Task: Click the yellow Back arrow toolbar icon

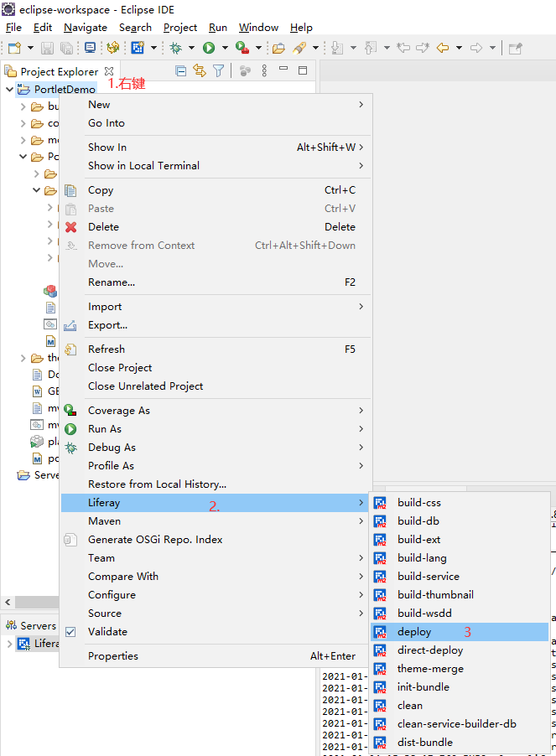Action: click(443, 48)
